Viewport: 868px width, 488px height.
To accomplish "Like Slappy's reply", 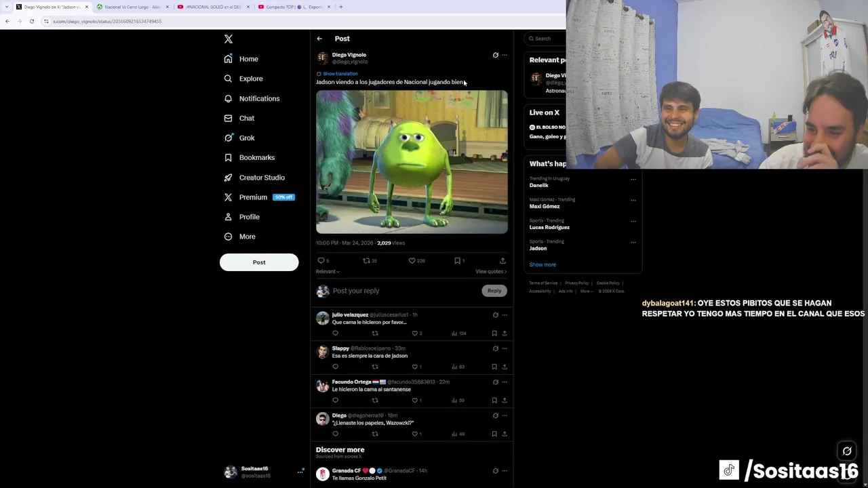I will coord(415,367).
